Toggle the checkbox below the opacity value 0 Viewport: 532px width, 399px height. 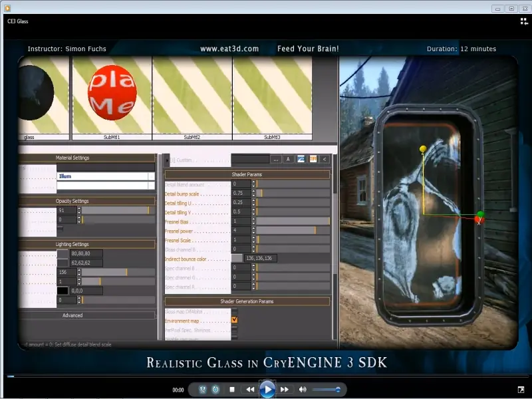pos(60,229)
